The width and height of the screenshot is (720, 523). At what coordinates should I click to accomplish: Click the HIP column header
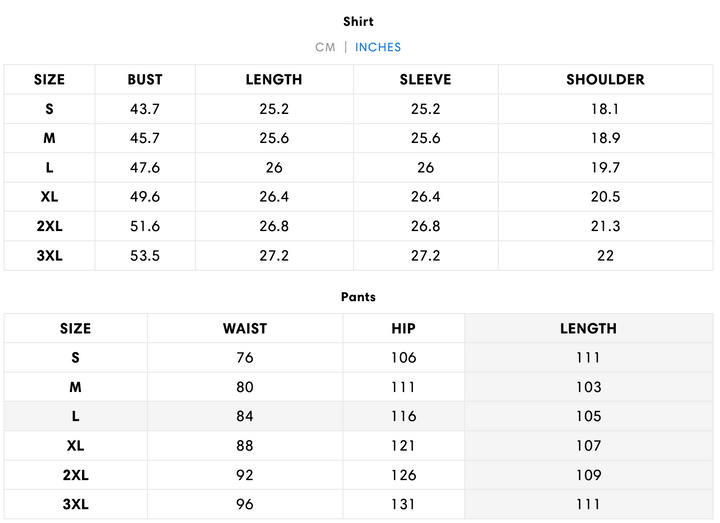404,328
